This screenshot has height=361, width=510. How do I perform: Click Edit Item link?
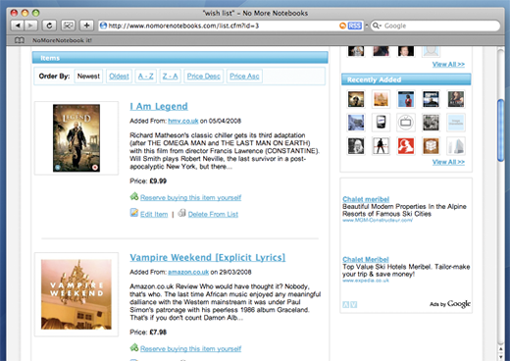[x=154, y=214]
